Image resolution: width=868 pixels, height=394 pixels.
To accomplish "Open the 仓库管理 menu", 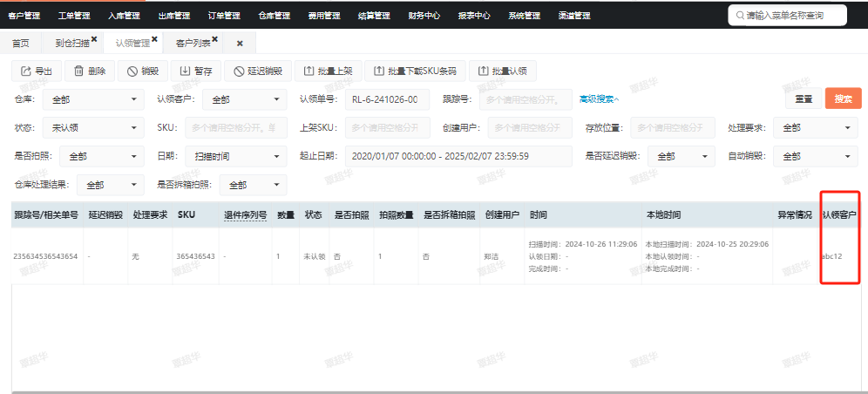I will 274,16.
